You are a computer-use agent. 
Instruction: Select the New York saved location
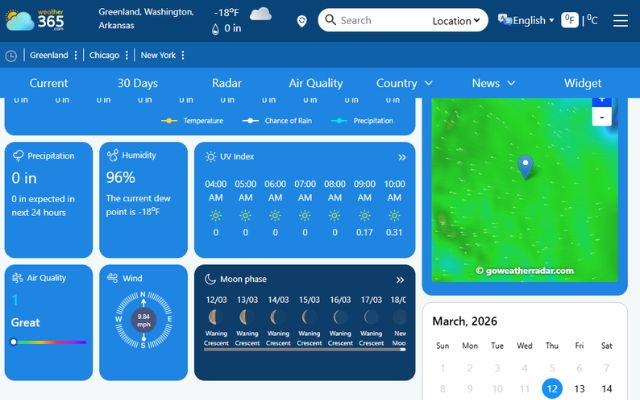coord(158,55)
